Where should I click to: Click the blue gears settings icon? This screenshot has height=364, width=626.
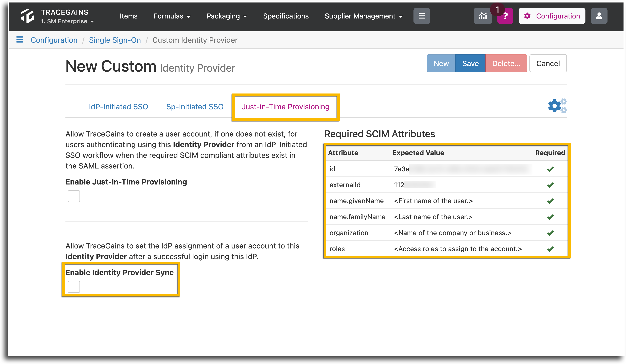click(557, 106)
